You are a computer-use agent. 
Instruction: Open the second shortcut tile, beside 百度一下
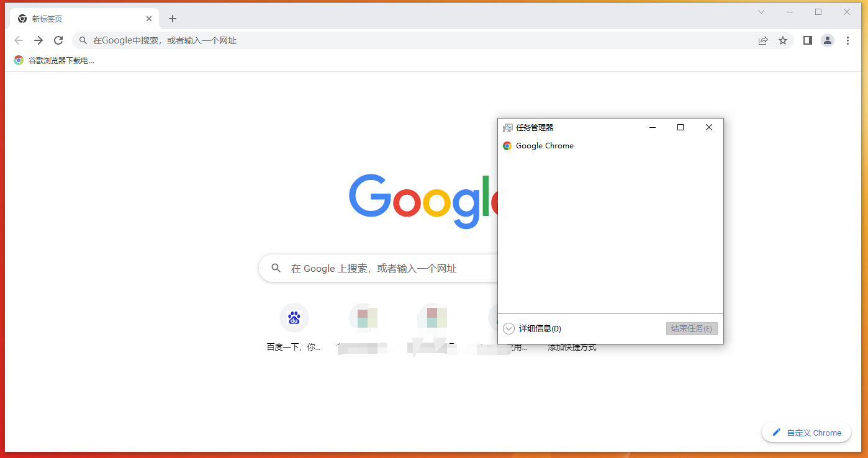364,328
